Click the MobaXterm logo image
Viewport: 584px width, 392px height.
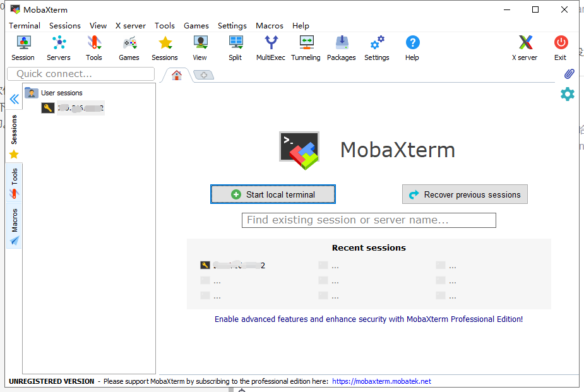[299, 150]
